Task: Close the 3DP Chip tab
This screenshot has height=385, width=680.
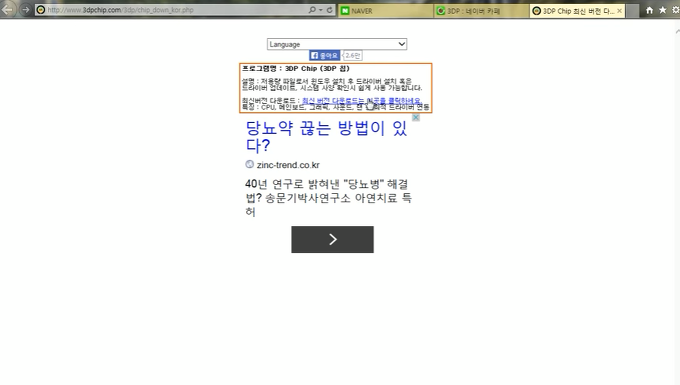Action: point(620,11)
